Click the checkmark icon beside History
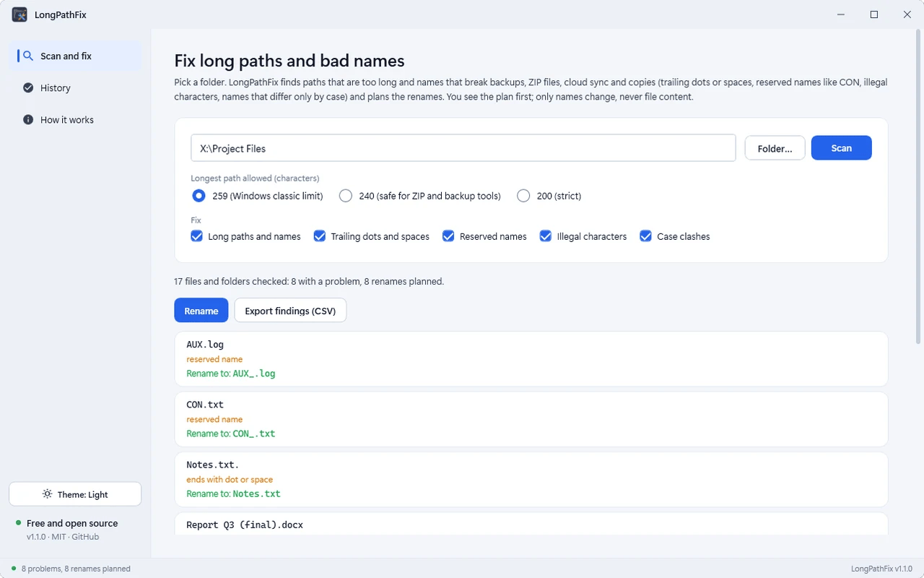Screen dimensions: 924x578 [28, 87]
